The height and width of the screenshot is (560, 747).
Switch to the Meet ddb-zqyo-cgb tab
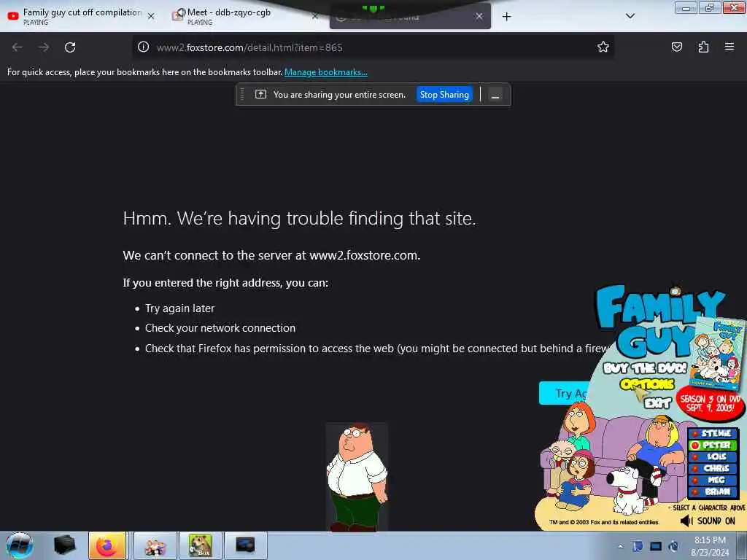(x=239, y=16)
